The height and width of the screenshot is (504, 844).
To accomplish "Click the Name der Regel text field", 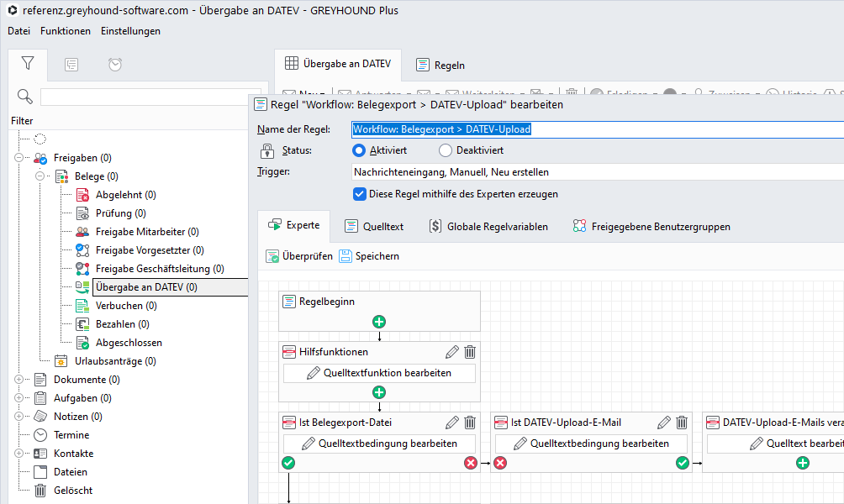I will pyautogui.click(x=598, y=129).
